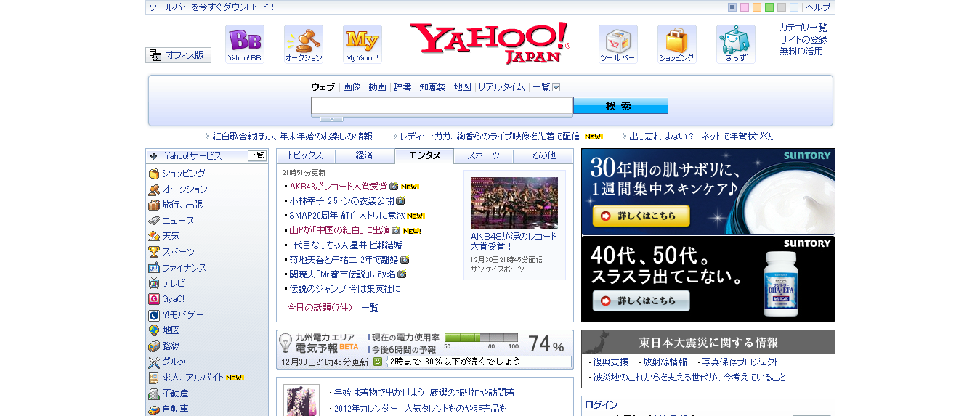Click the AKB48 news photo thumbnail
The width and height of the screenshot is (980, 416).
514,203
